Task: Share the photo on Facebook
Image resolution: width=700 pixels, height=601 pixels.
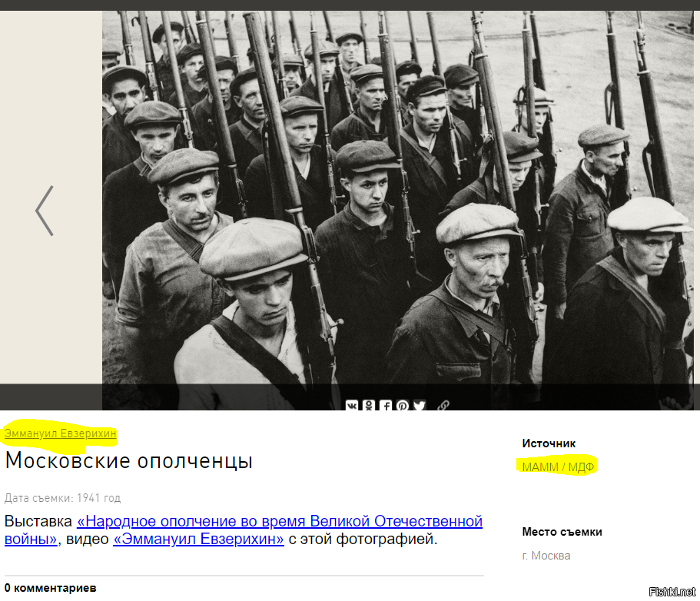Action: (386, 406)
